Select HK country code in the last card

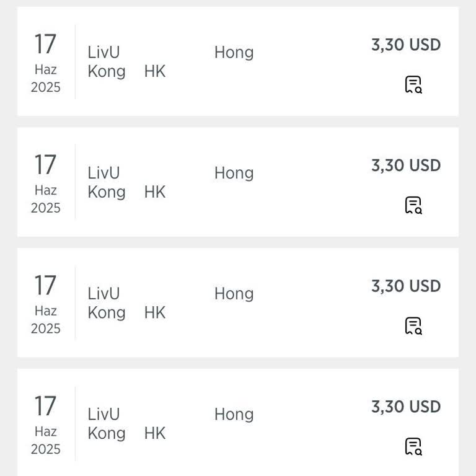point(155,433)
